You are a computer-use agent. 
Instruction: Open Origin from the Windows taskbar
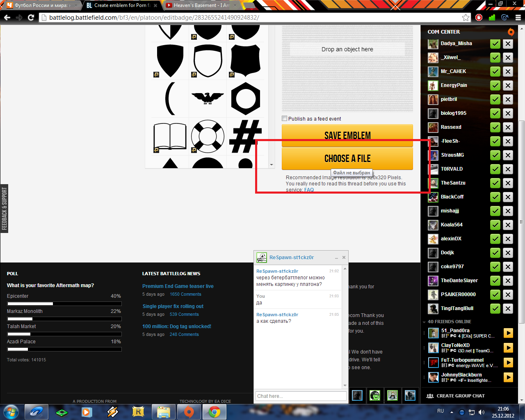tap(188, 412)
